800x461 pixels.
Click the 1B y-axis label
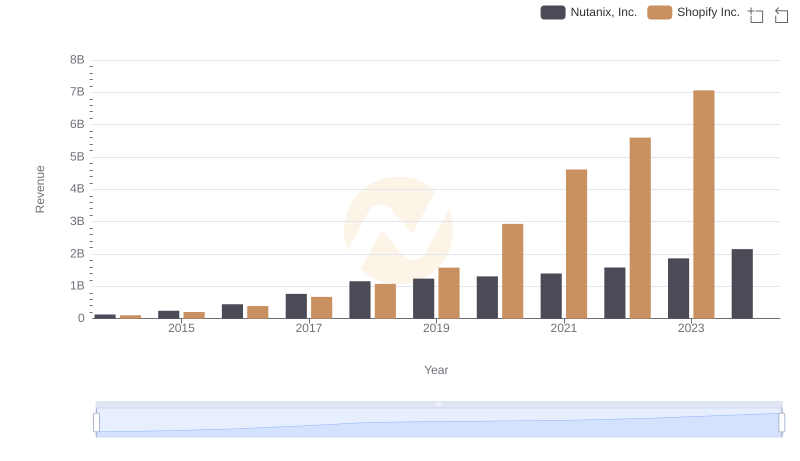[77, 286]
